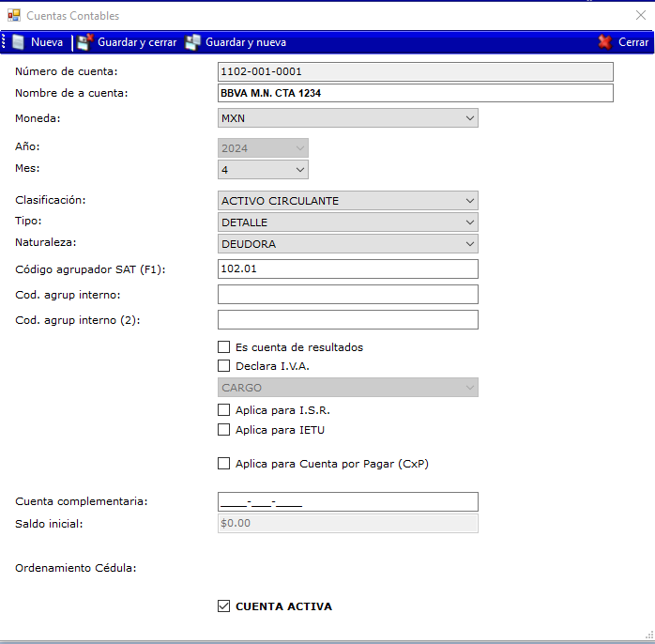Screen dimensions: 655x644
Task: Click the Nombre de la cuenta field
Action: (414, 93)
